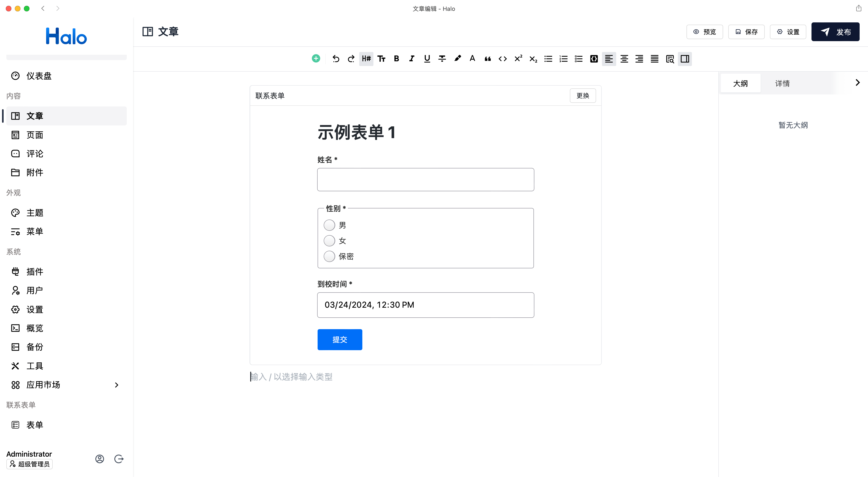Select the 女 radio option
Viewport: 868px width, 477px height.
(x=329, y=241)
